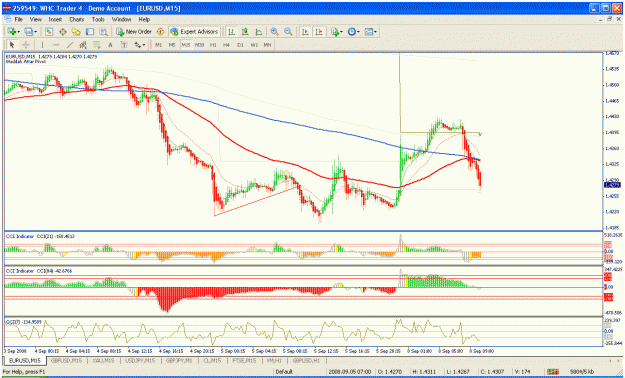The height and width of the screenshot is (378, 625).
Task: Activate the H4 timeframe button
Action: (226, 45)
